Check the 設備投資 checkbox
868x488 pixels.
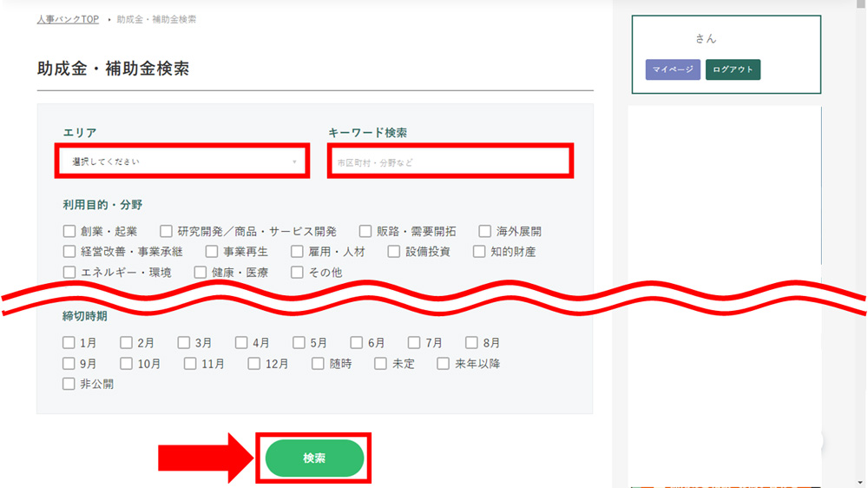pos(394,252)
